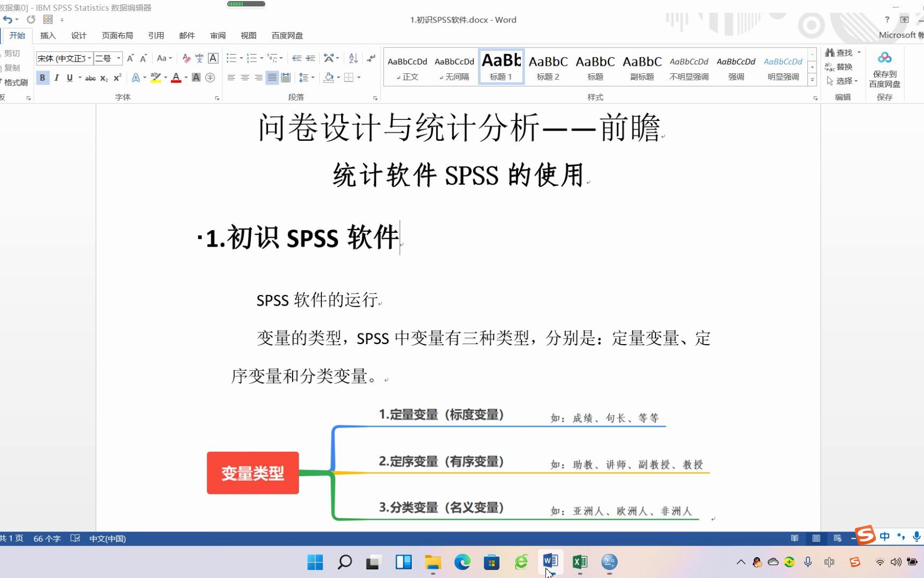Switch to Page Layout (页面布局) tab

point(117,35)
